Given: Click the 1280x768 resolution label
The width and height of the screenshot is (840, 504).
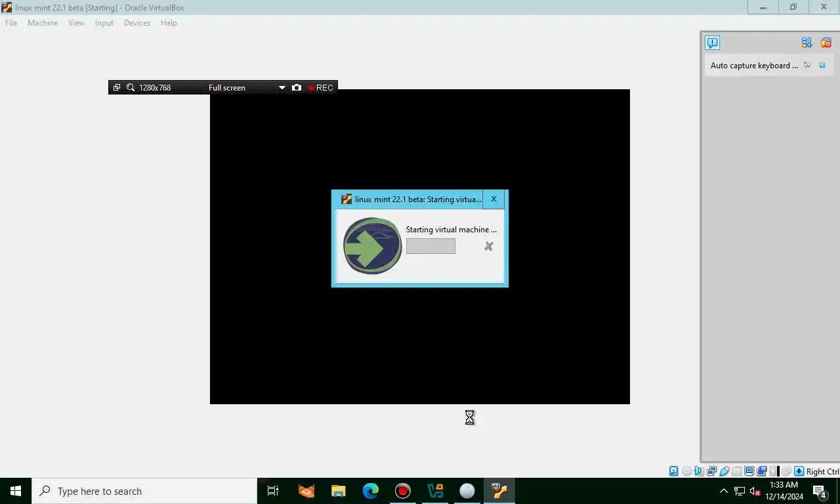Looking at the screenshot, I should (155, 87).
